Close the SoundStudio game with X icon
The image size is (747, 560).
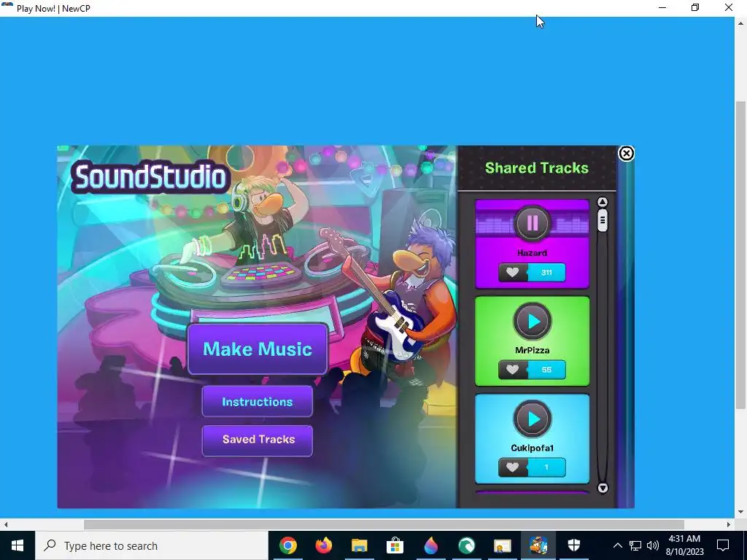[x=626, y=153]
